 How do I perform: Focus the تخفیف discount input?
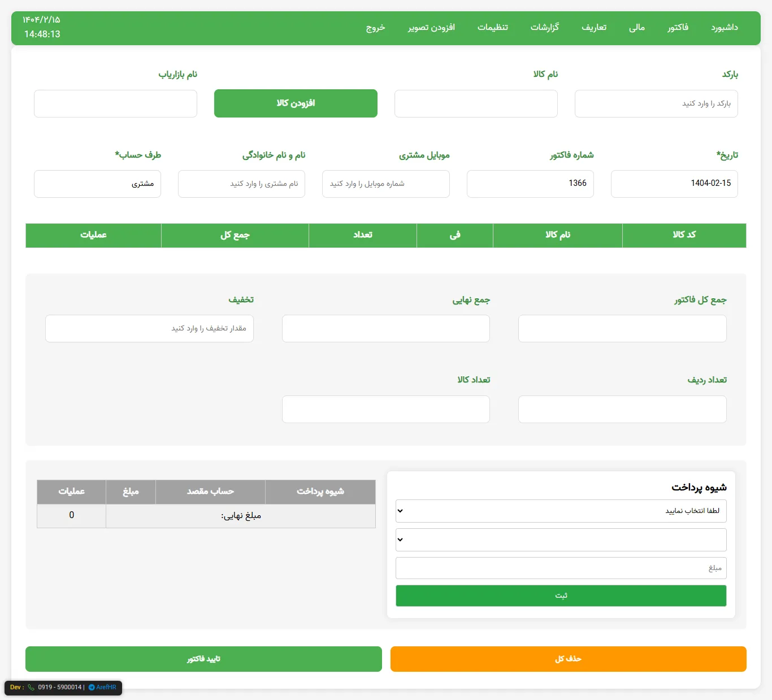click(149, 328)
